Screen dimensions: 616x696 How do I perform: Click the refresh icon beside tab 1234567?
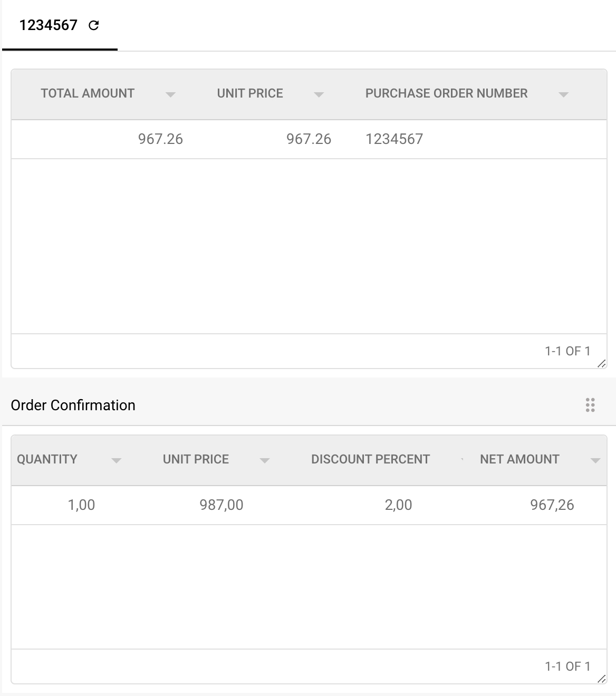[94, 25]
